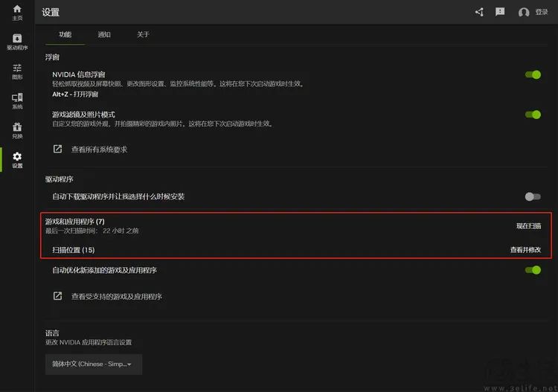Screen dimensions: 558x392
Task: Toggle NVIDIA 信息浮窗 switch off
Action: pos(533,74)
